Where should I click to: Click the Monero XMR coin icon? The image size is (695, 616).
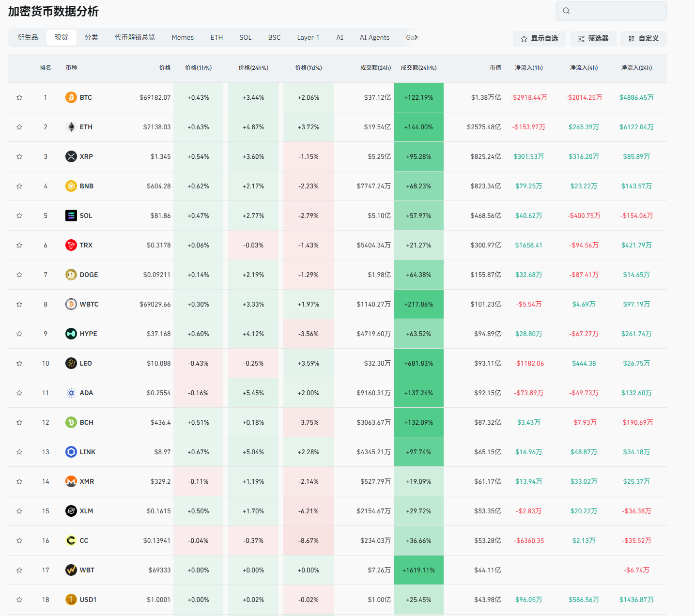71,481
